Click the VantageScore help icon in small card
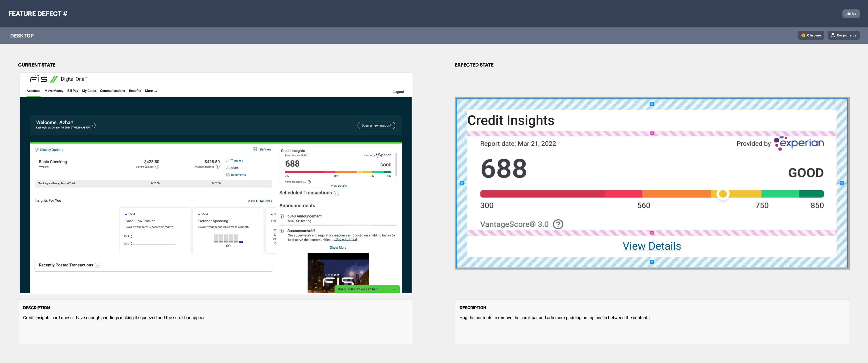Image resolution: width=868 pixels, height=363 pixels. pyautogui.click(x=309, y=182)
